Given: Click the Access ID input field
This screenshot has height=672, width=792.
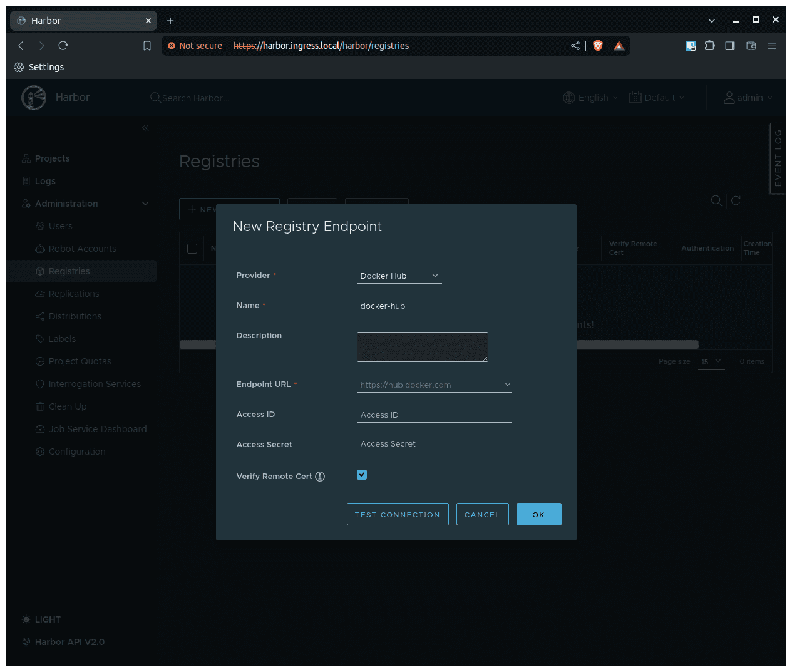Looking at the screenshot, I should tap(434, 415).
